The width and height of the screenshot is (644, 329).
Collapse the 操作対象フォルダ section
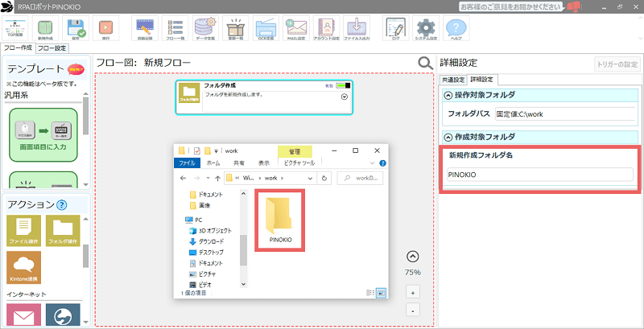click(448, 95)
